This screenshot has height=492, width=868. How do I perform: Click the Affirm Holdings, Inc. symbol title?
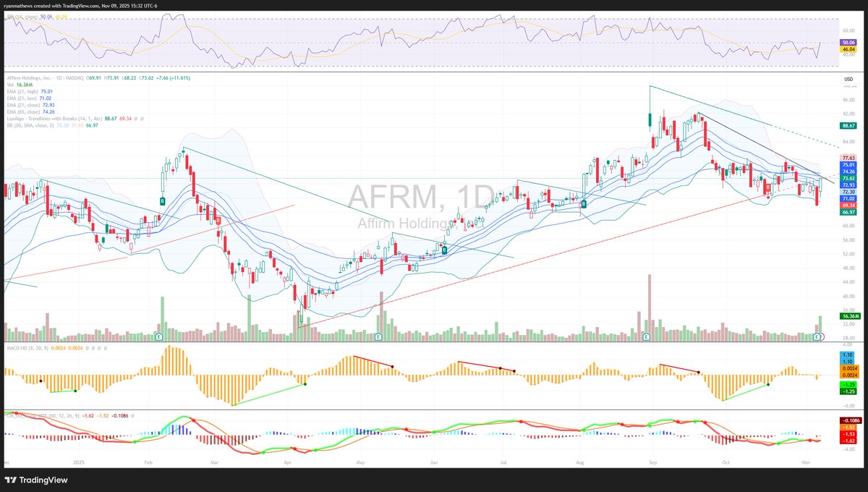coord(29,78)
